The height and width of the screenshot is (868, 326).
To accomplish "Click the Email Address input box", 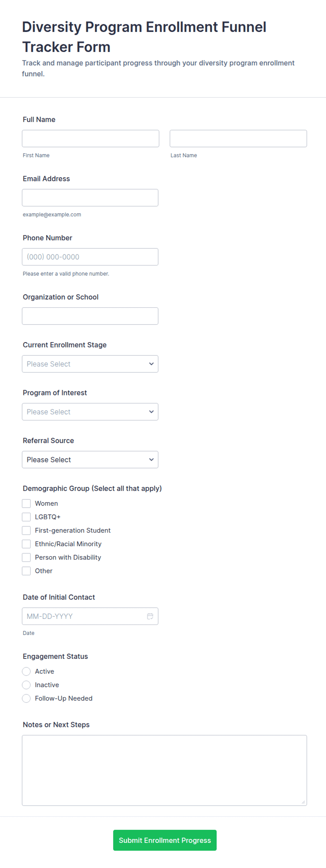I will (90, 198).
